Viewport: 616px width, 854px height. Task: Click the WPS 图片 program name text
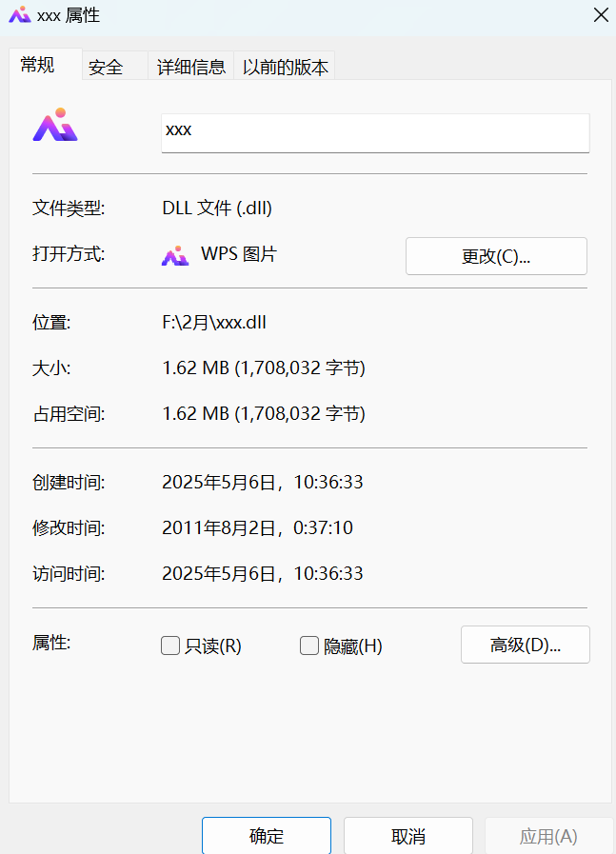[239, 254]
